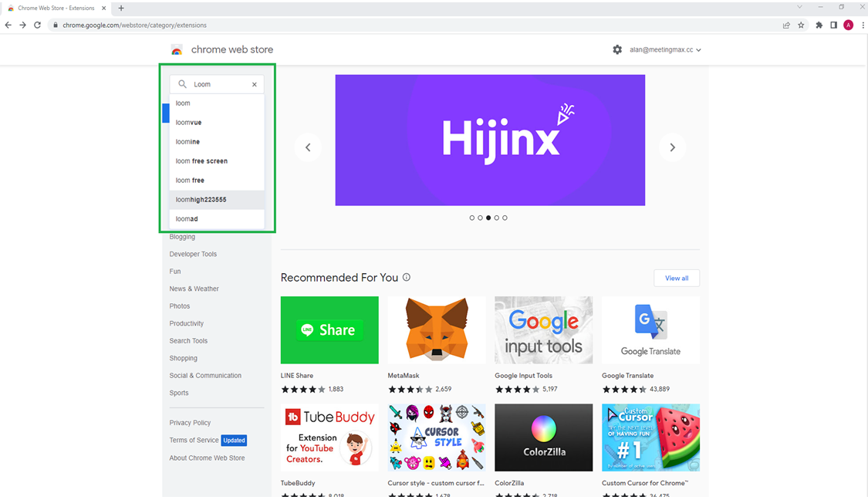The width and height of the screenshot is (868, 500).
Task: Go to next carousel slide
Action: pyautogui.click(x=673, y=147)
